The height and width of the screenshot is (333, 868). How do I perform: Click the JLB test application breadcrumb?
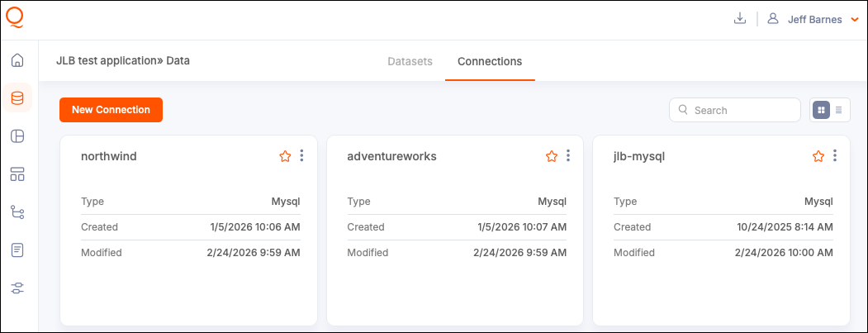pyautogui.click(x=106, y=61)
